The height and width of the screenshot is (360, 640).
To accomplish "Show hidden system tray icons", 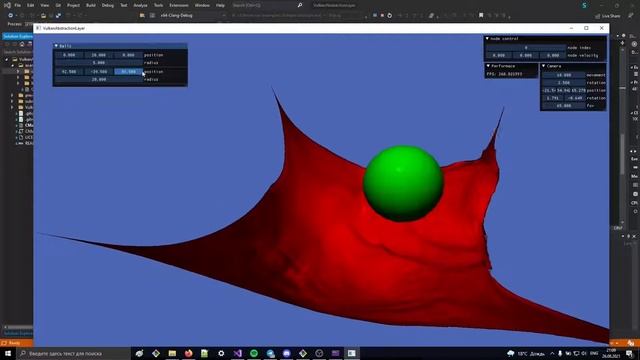I will pyautogui.click(x=552, y=353).
